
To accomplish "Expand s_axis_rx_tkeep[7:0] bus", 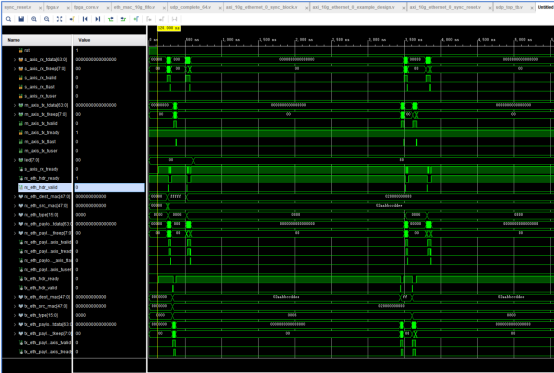I will pyautogui.click(x=15, y=69).
